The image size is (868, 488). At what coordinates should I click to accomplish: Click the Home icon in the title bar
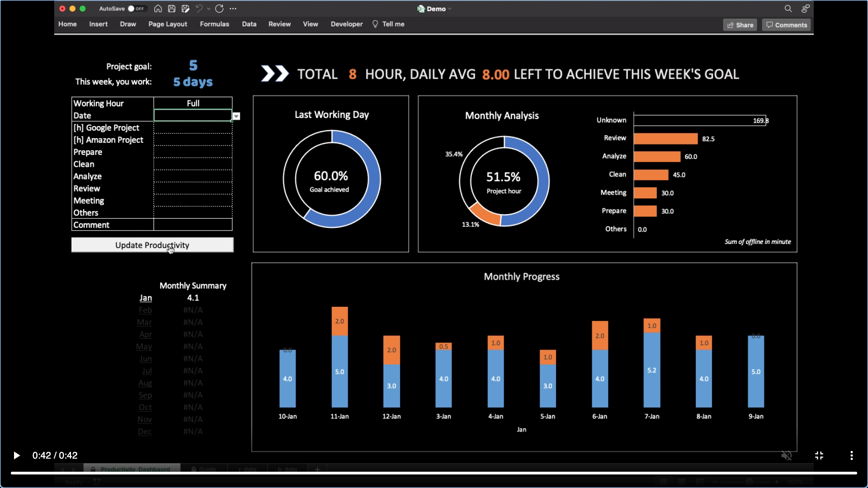(158, 9)
